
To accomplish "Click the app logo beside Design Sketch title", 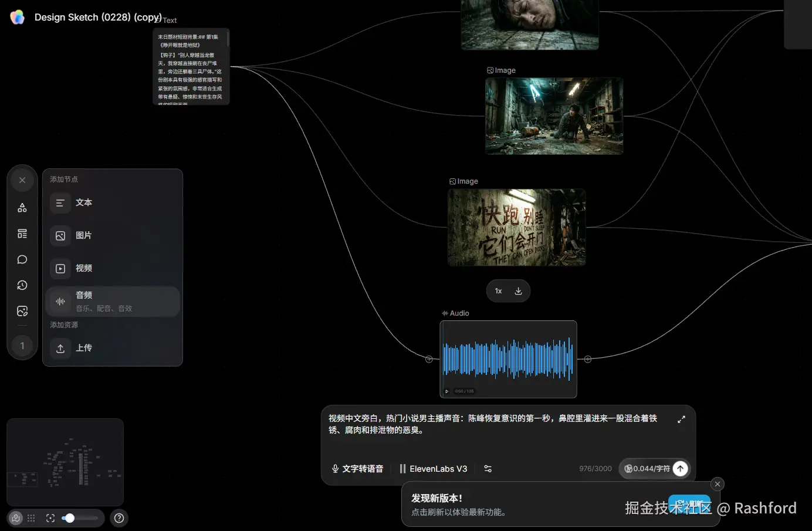I will tap(18, 17).
